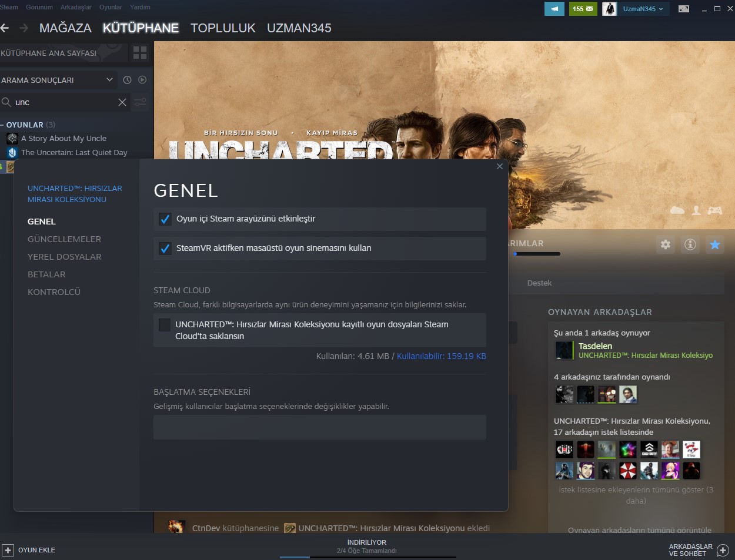
Task: Expand the Arama Sonuçları dropdown
Action: 58,80
